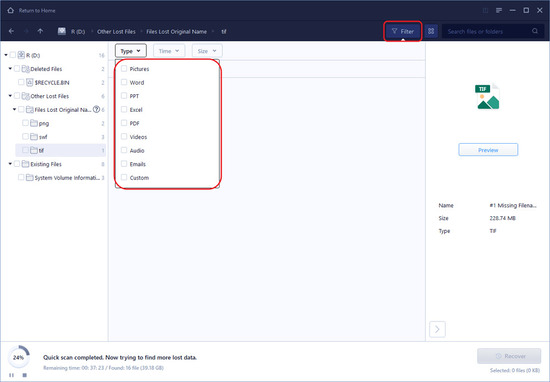Open the Time filter dropdown

tap(169, 51)
